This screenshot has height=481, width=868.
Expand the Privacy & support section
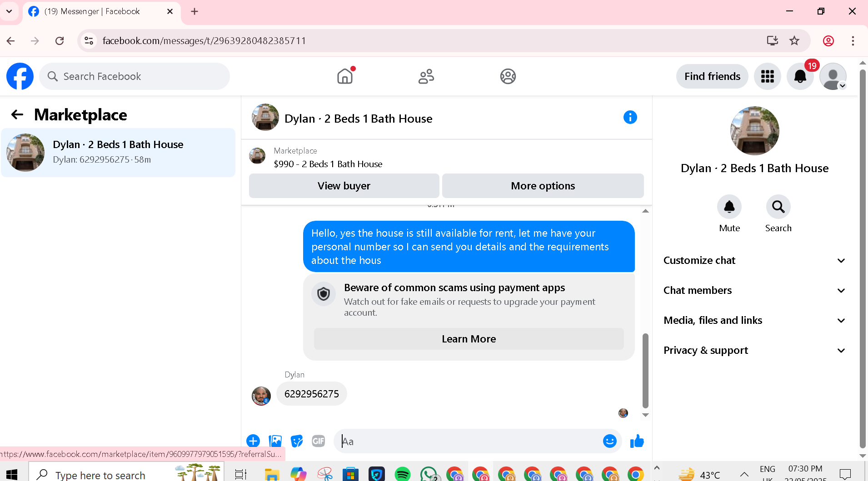click(755, 350)
